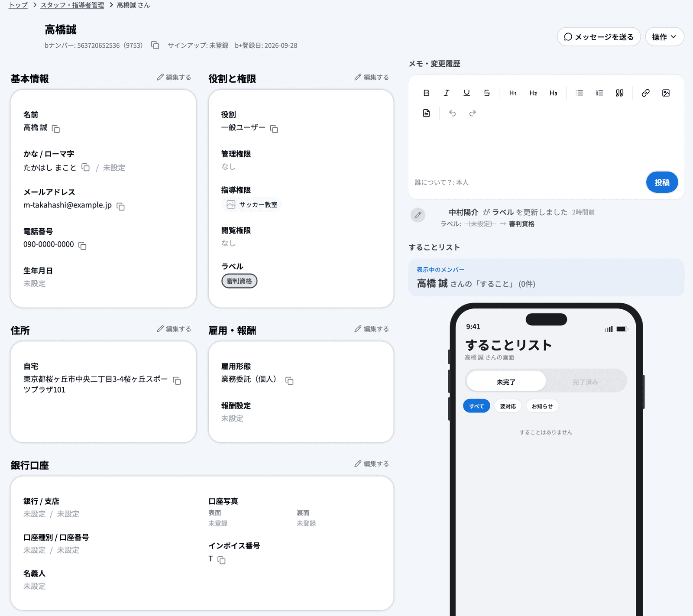Copy the home address
Viewport: 693px width, 616px height.
tap(177, 381)
